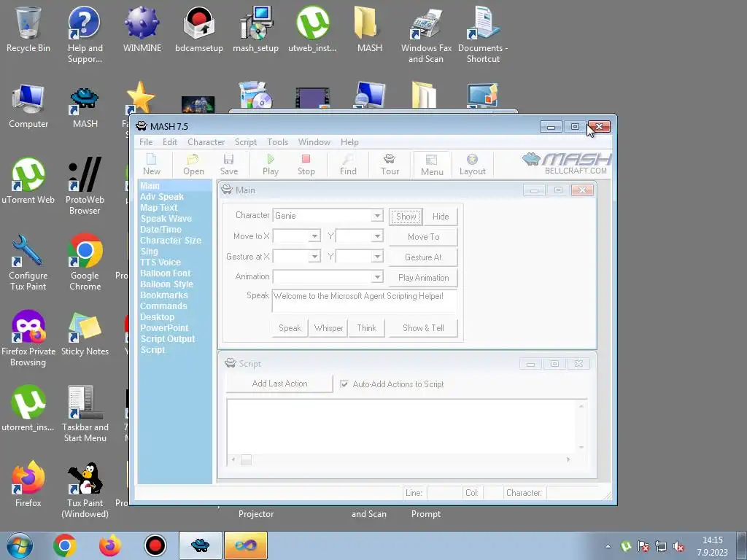
Task: Click the New toolbar button in MASH
Action: [152, 165]
